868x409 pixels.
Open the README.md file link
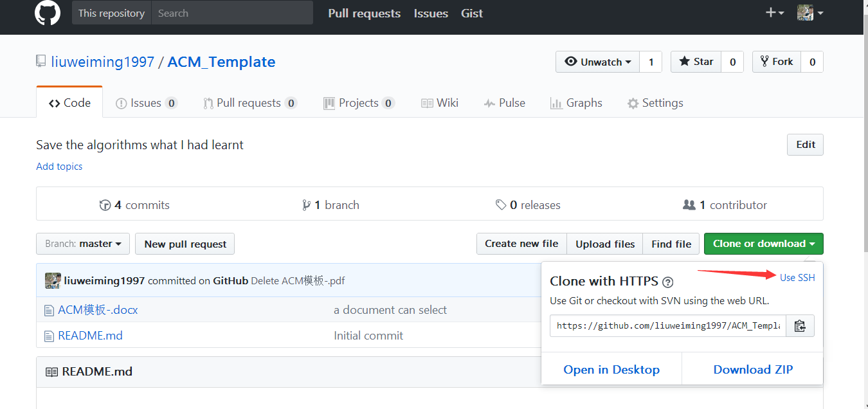tap(90, 336)
